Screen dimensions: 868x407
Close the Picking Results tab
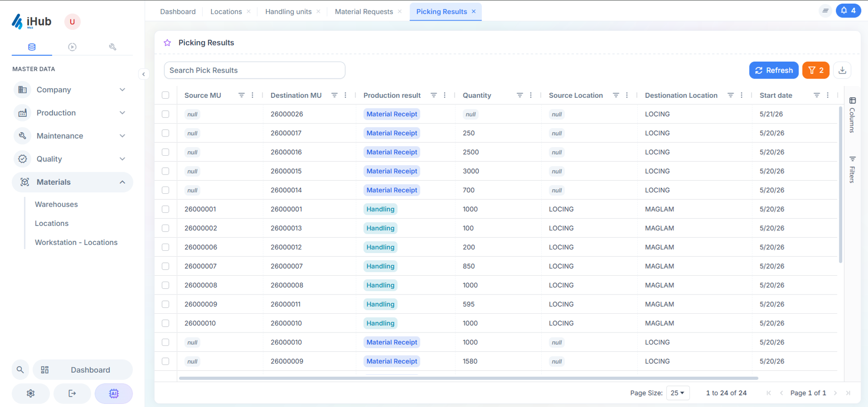click(x=474, y=12)
